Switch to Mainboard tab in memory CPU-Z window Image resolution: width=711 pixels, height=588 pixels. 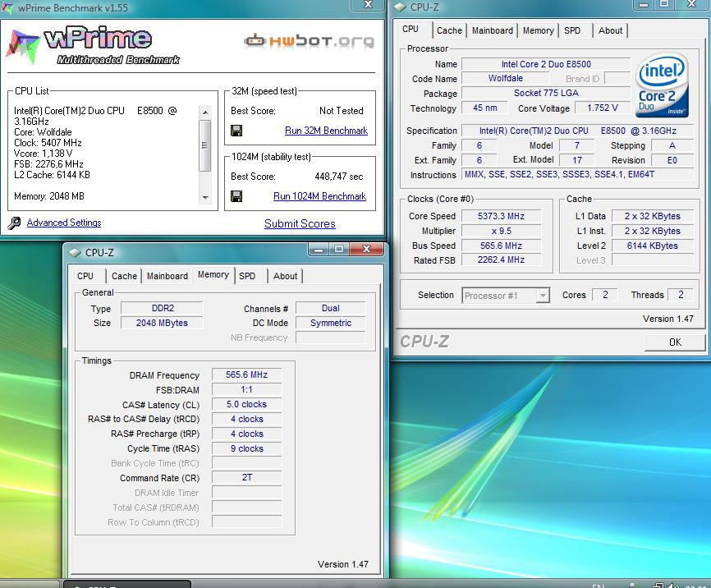167,276
